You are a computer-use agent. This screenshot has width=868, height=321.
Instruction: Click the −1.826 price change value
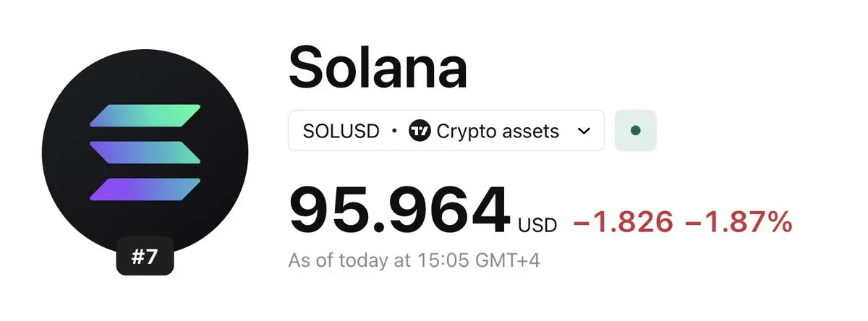click(x=623, y=223)
